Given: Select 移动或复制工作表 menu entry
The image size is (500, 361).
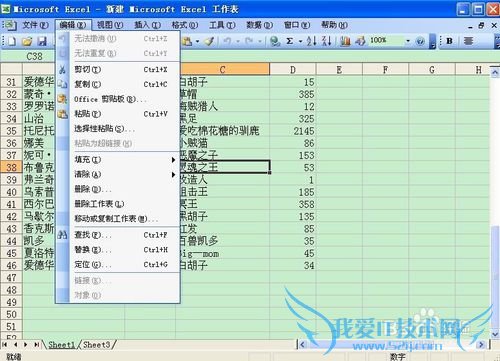Looking at the screenshot, I should [x=118, y=218].
